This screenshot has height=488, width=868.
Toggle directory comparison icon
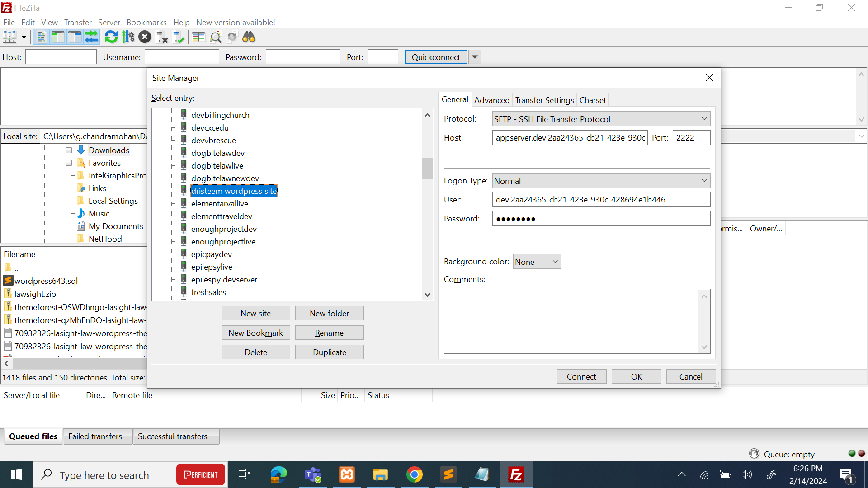pyautogui.click(x=216, y=37)
